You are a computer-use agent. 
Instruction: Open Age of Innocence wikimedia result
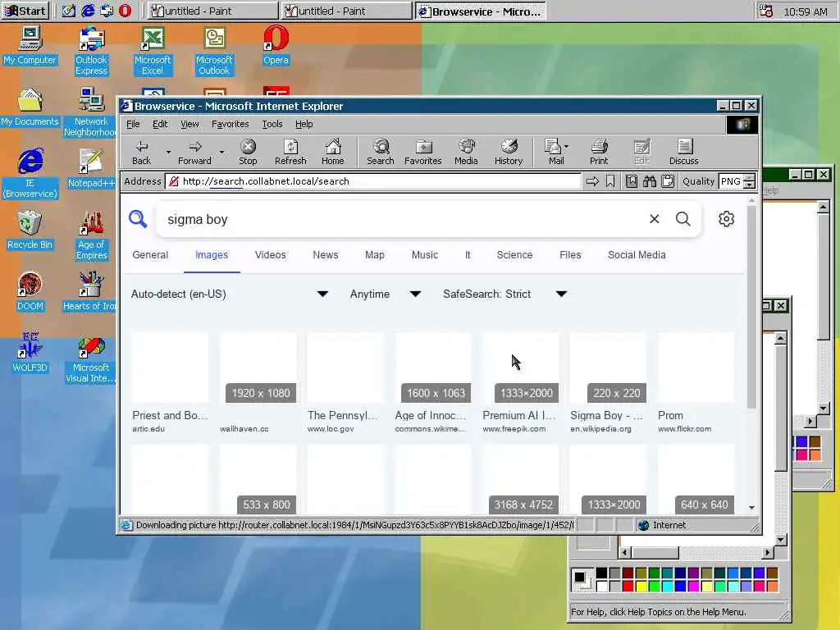click(433, 383)
